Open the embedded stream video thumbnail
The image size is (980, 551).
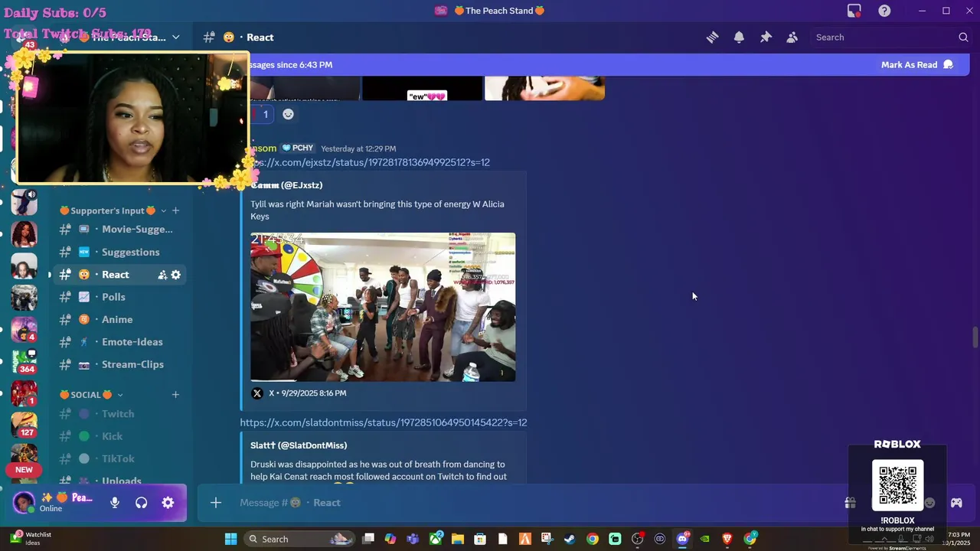[383, 307]
